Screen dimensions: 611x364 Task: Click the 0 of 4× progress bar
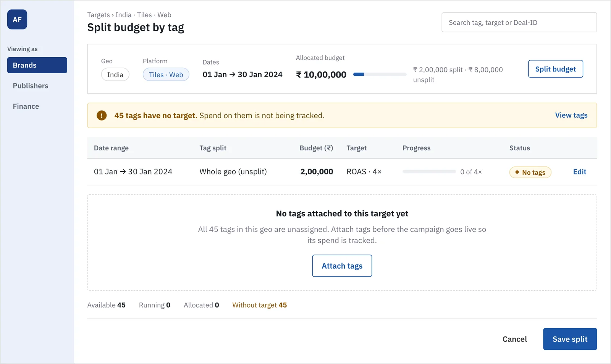pos(429,172)
